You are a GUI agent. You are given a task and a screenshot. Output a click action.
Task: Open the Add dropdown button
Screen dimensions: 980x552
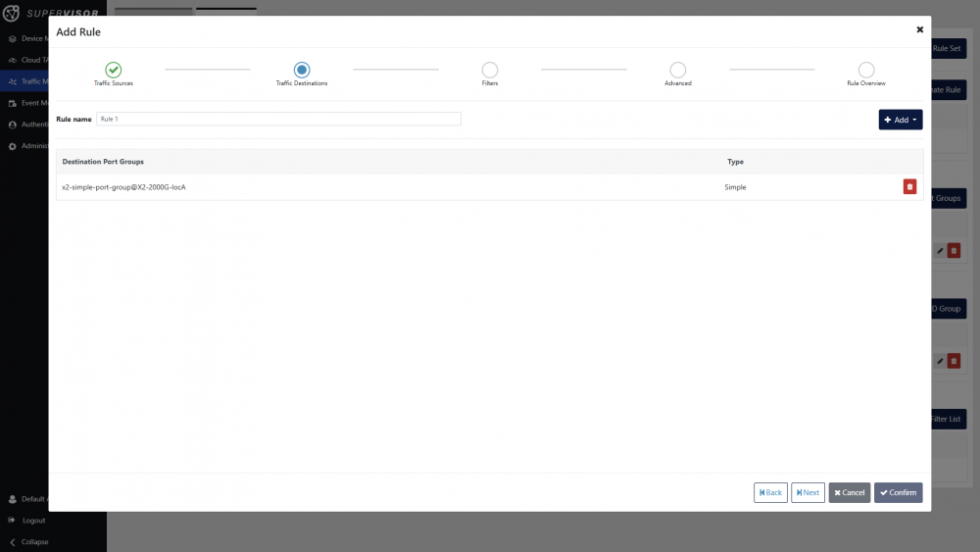pyautogui.click(x=900, y=120)
